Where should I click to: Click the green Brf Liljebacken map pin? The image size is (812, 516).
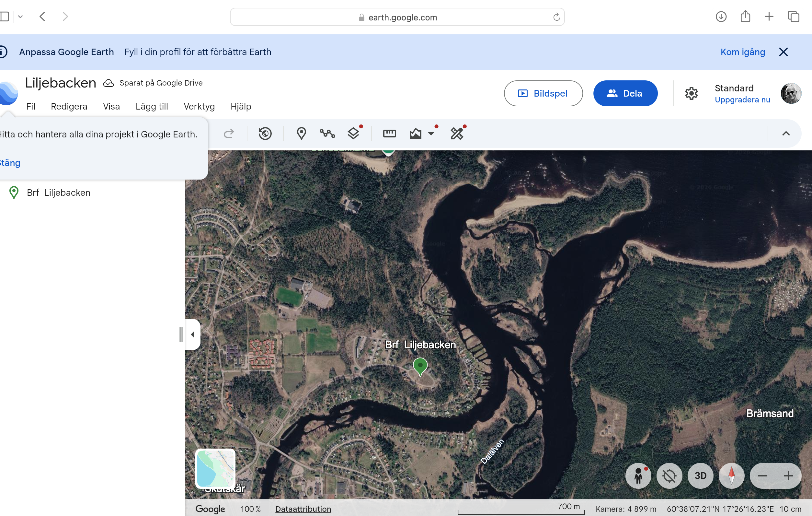[420, 367]
